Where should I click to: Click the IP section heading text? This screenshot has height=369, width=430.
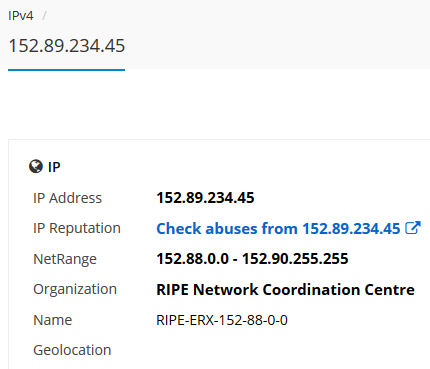(x=54, y=167)
